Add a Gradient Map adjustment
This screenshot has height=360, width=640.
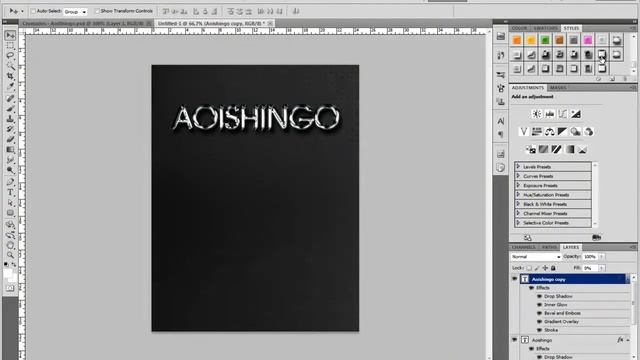[569, 149]
